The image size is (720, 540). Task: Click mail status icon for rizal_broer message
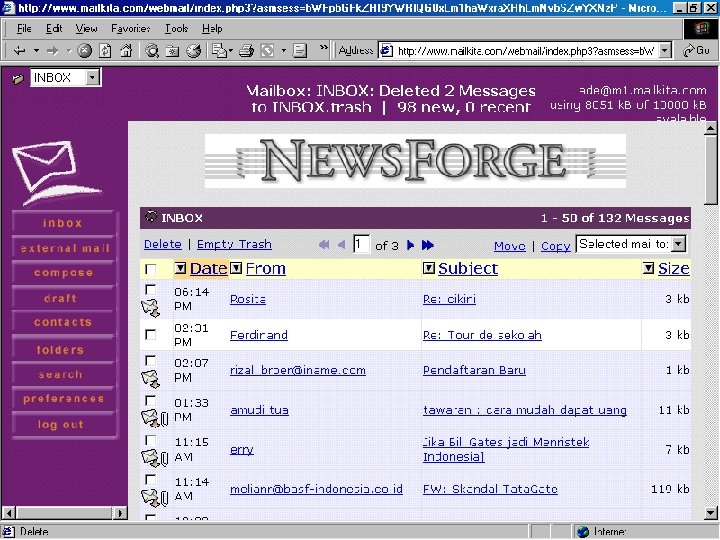(151, 379)
